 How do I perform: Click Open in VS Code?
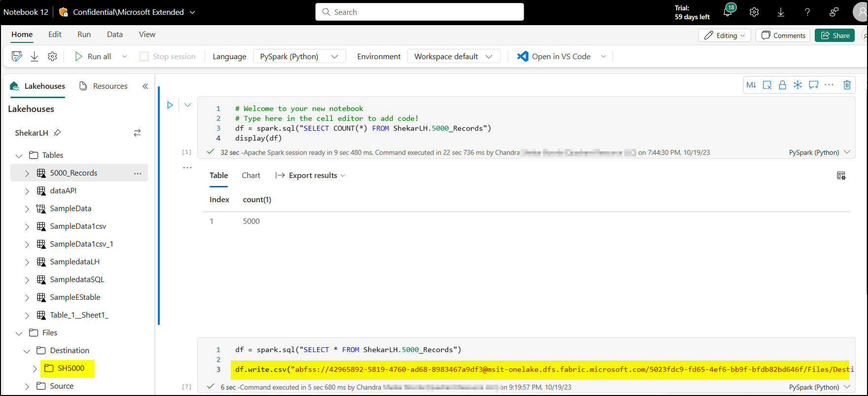pos(554,56)
